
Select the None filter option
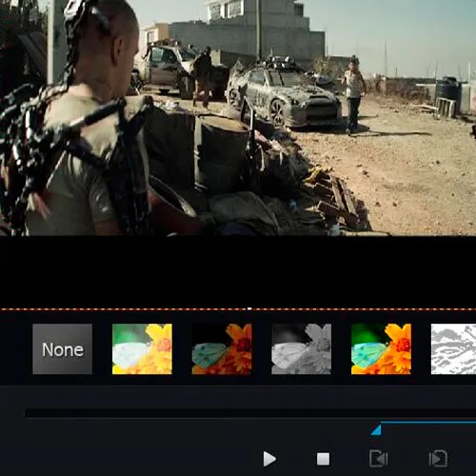point(63,349)
